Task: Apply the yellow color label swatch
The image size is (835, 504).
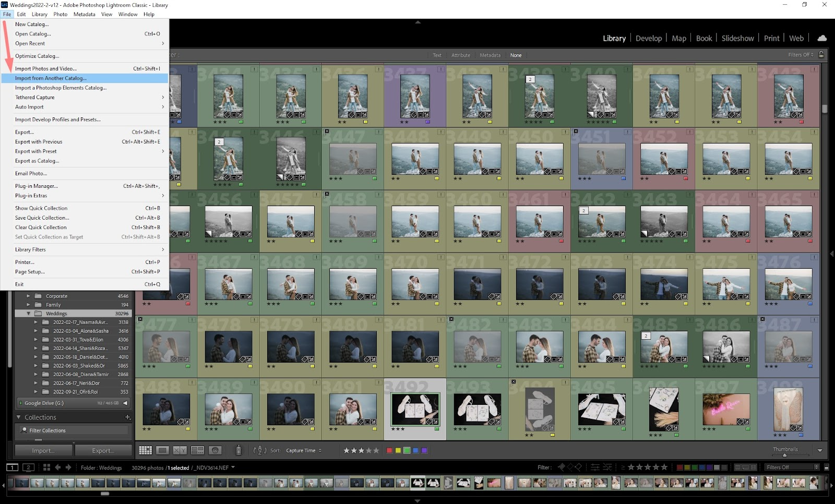Action: coord(398,451)
